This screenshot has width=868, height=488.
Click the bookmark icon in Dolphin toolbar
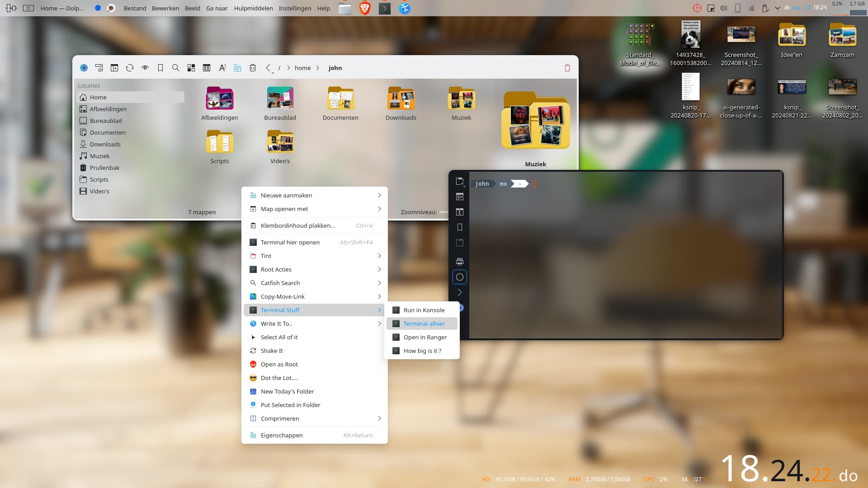[160, 68]
